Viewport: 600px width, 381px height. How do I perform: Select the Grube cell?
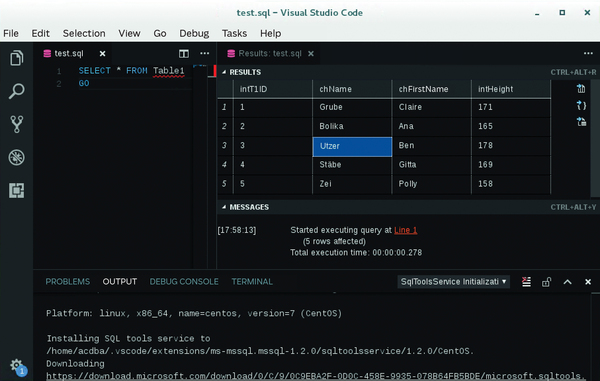[x=352, y=107]
